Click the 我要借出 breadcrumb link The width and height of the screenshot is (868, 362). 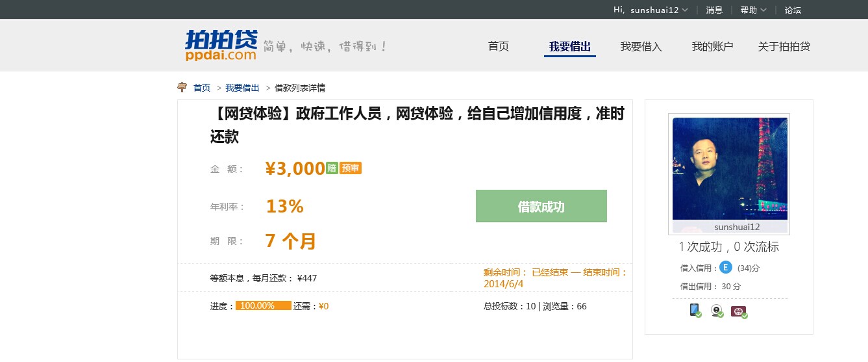242,88
